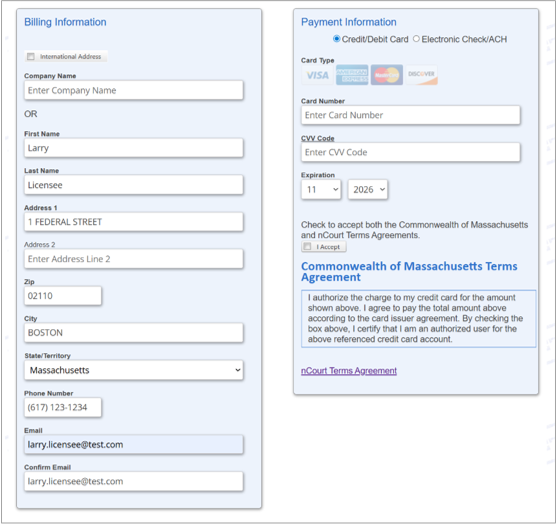Image resolution: width=557 pixels, height=524 pixels.
Task: Open the State/Territory dropdown
Action: tap(134, 370)
